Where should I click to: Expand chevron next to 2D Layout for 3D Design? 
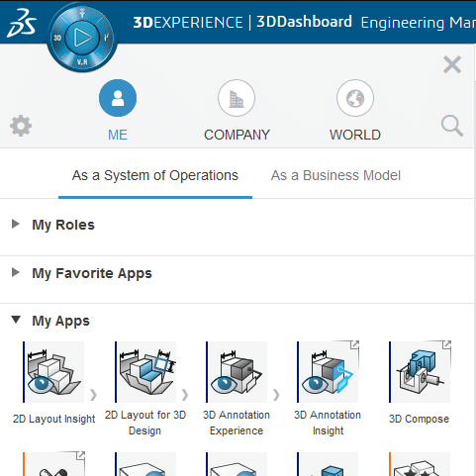(x=185, y=395)
